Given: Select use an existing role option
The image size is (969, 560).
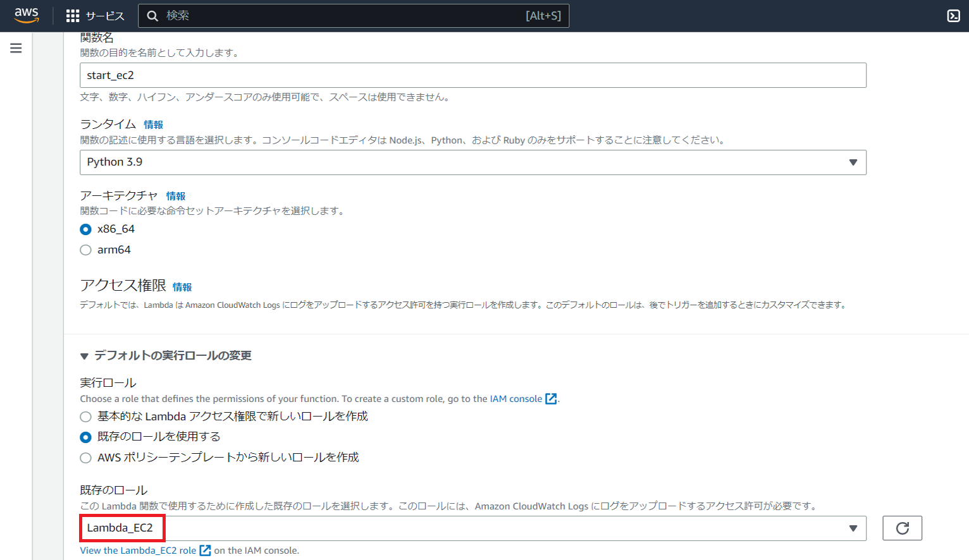Looking at the screenshot, I should tap(86, 437).
